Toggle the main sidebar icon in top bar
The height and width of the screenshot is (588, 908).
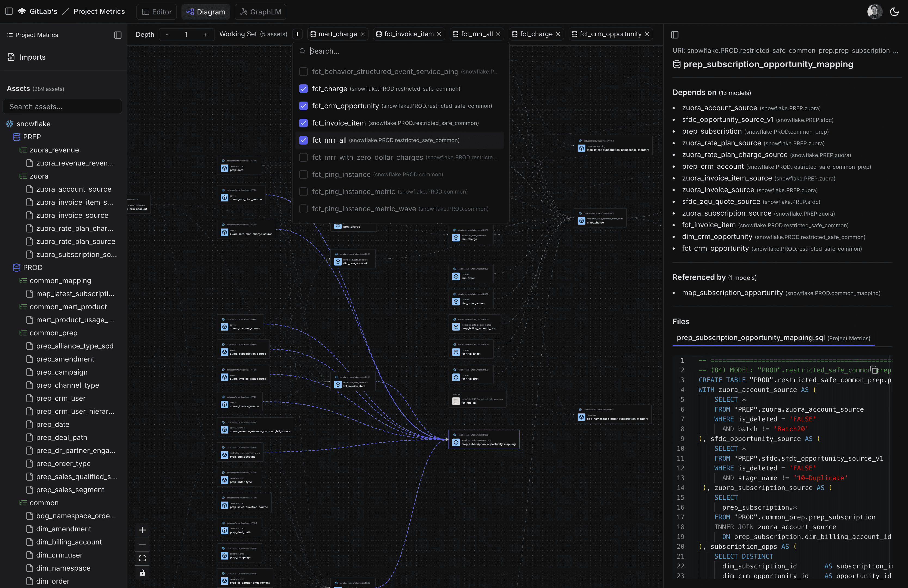coord(9,11)
